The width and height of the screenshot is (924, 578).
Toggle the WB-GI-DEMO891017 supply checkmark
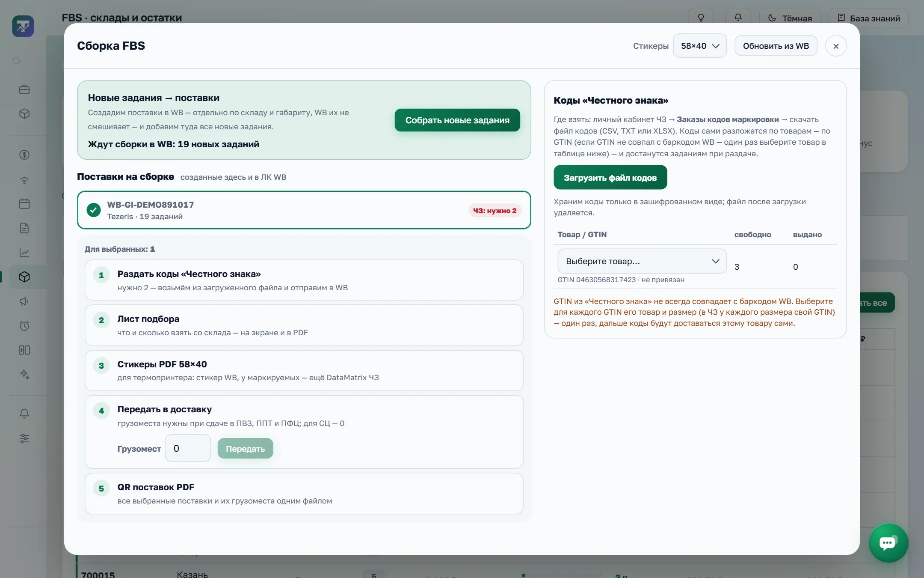94,210
